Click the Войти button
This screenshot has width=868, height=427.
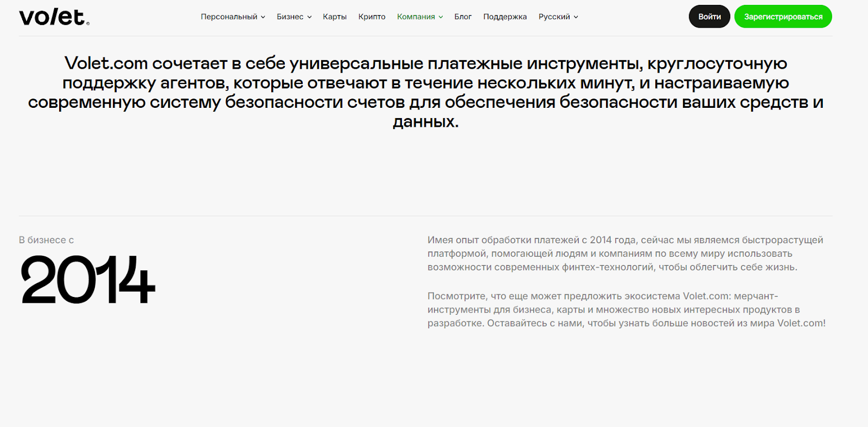(x=710, y=17)
